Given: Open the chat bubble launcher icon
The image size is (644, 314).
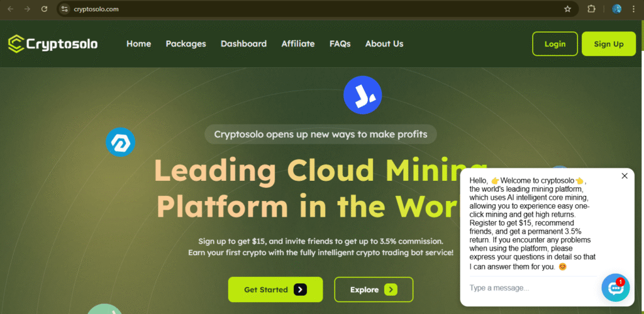Looking at the screenshot, I should click(x=615, y=288).
